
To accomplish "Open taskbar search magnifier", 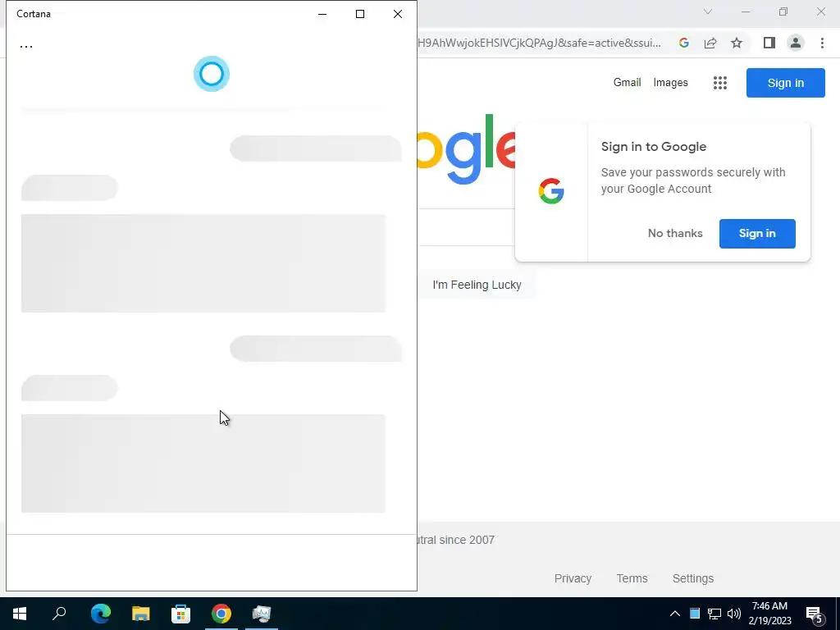I will tap(59, 614).
